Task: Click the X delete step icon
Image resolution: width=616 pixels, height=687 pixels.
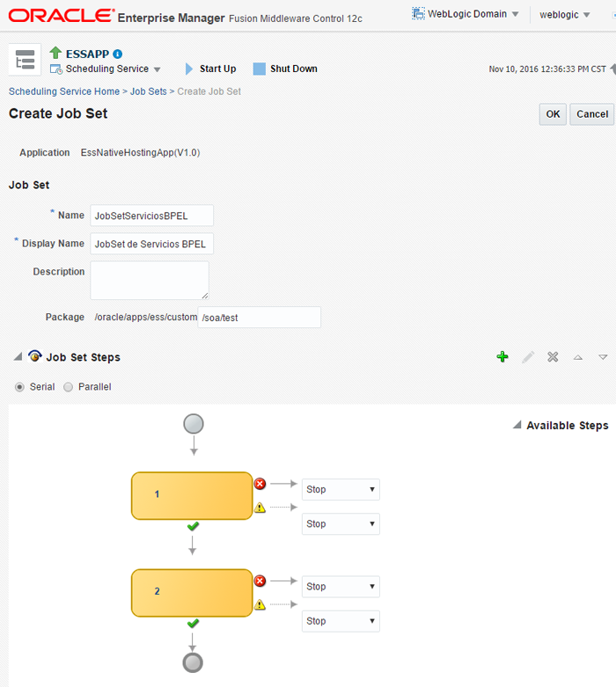Action: coord(553,357)
